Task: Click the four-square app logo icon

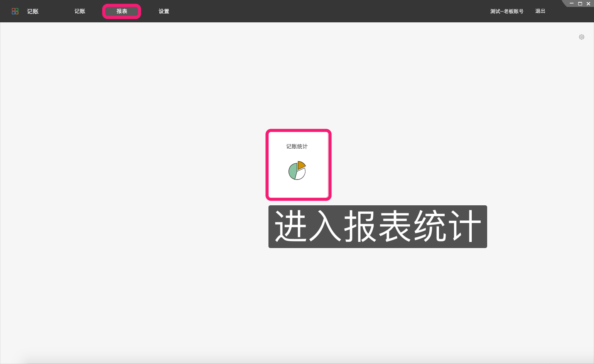Action: coord(15,11)
